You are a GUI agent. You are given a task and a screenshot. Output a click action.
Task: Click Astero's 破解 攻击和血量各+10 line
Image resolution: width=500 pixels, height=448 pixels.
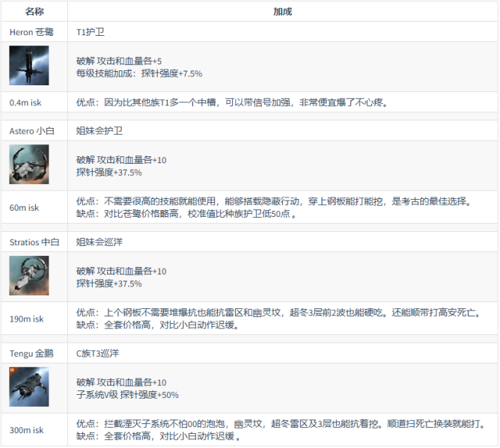tap(121, 159)
